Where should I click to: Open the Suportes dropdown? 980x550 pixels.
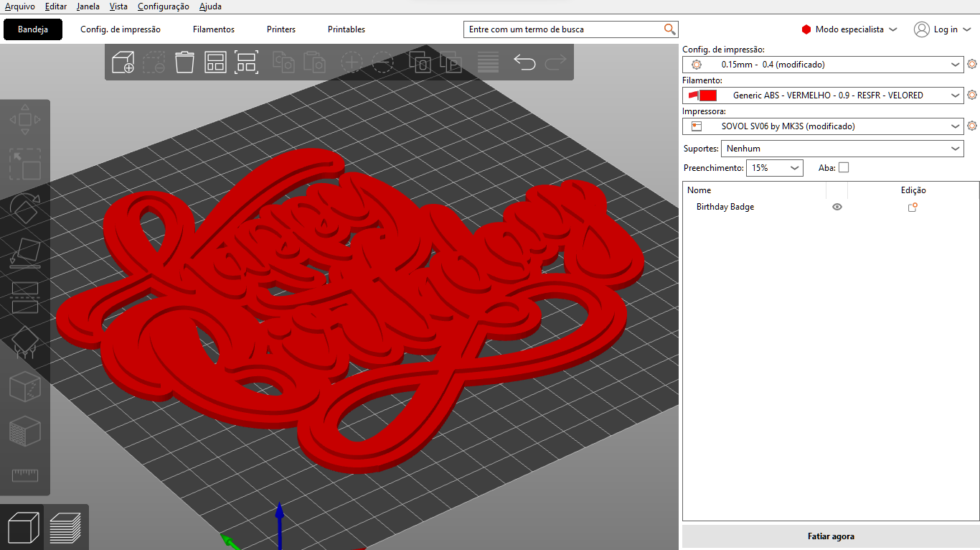pos(842,149)
